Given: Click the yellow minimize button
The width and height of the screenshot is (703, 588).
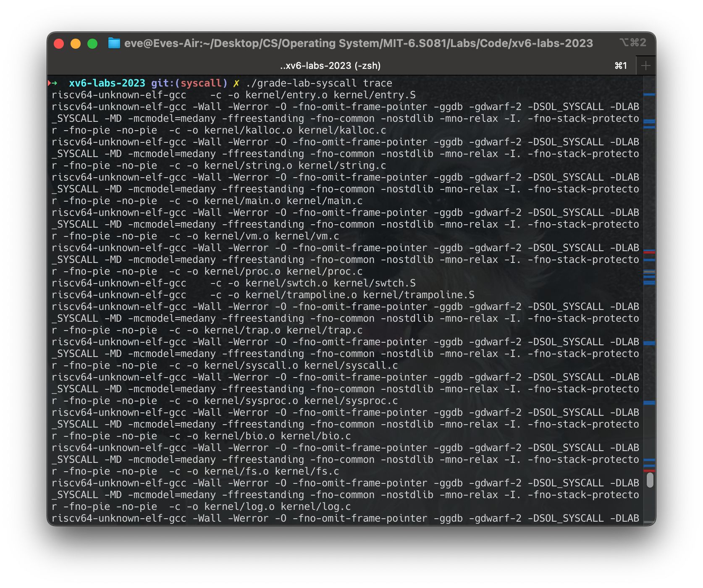Looking at the screenshot, I should 75,43.
